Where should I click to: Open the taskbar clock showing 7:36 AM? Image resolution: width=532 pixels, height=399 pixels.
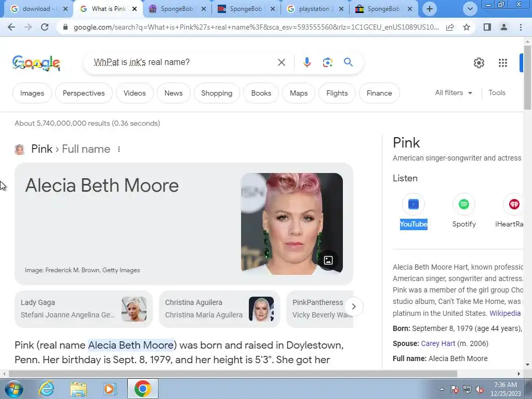pyautogui.click(x=505, y=389)
